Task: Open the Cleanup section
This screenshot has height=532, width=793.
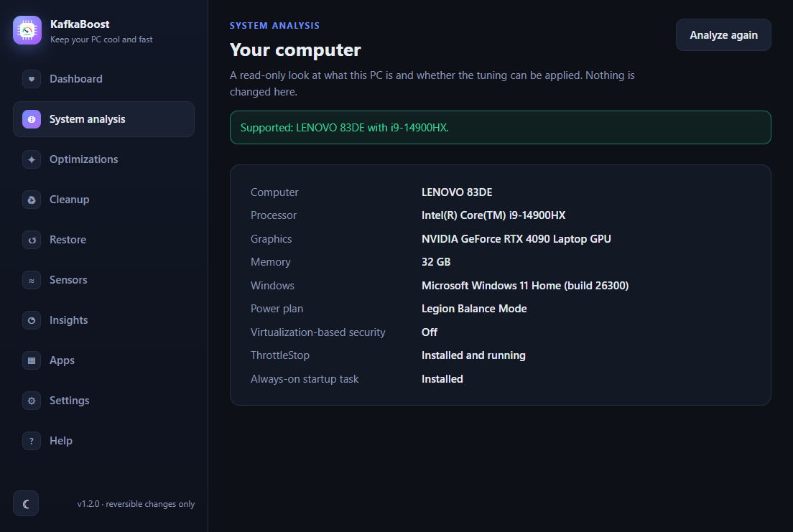Action: [103, 200]
